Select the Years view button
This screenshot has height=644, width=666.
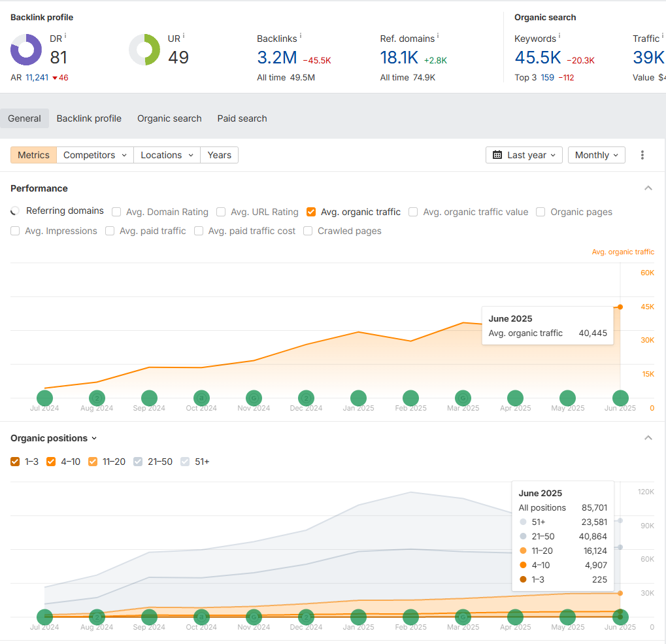click(219, 155)
